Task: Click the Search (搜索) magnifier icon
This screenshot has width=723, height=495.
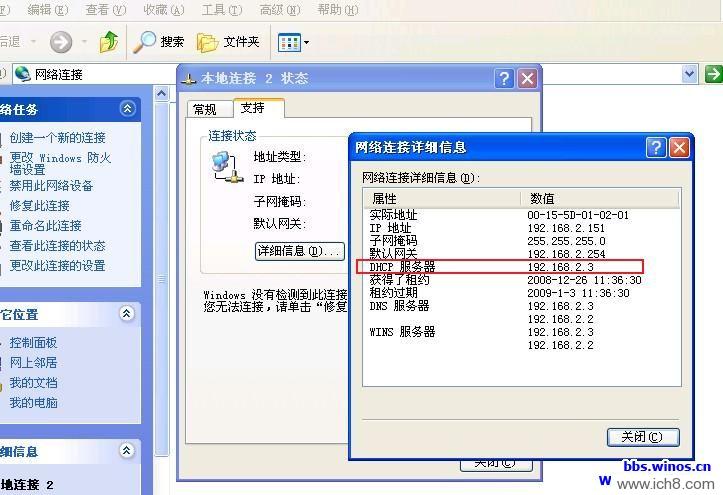Action: pyautogui.click(x=146, y=42)
